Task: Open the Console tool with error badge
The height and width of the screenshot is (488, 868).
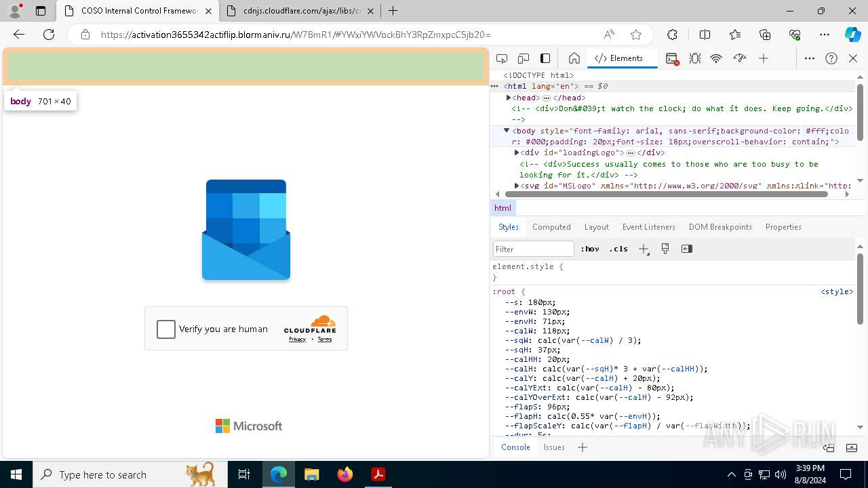Action: point(672,58)
